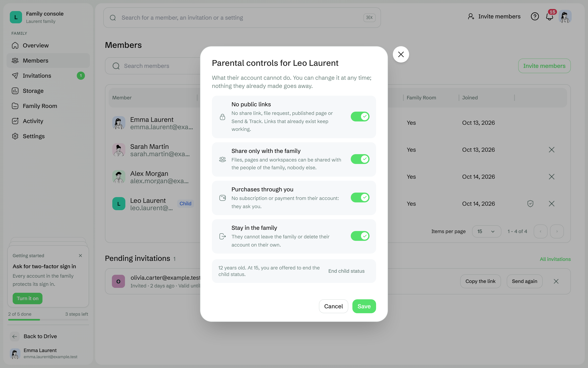Image resolution: width=588 pixels, height=368 pixels.
Task: Click End child status
Action: tap(346, 271)
